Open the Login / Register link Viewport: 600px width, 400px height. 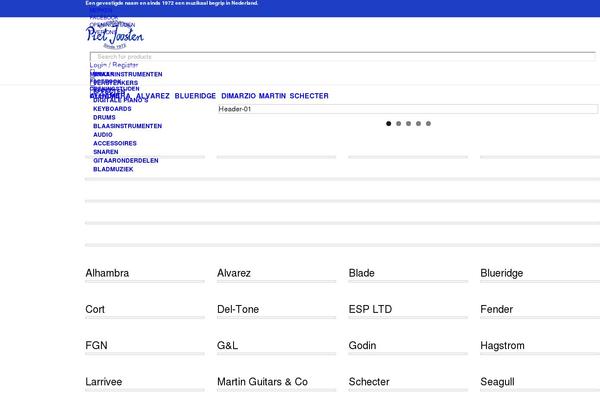[x=114, y=65]
